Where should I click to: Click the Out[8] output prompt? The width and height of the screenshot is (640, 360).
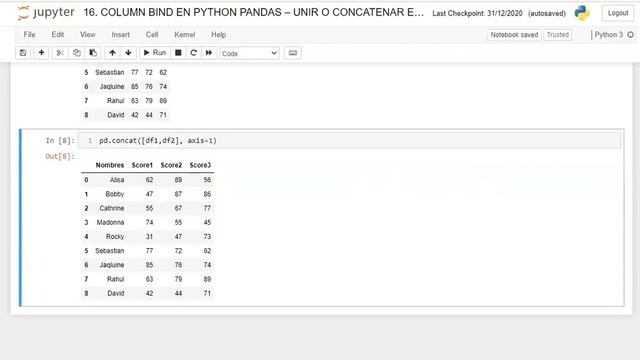pos(60,156)
